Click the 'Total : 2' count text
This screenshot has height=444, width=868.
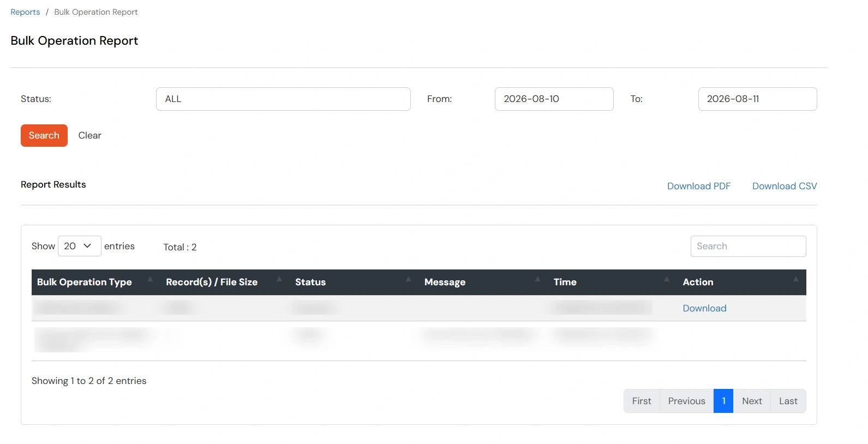click(x=180, y=247)
